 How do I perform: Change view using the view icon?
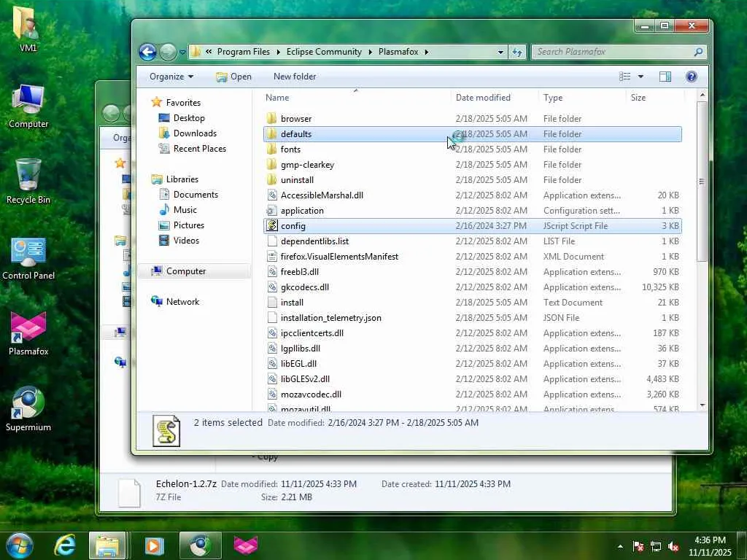click(x=624, y=77)
